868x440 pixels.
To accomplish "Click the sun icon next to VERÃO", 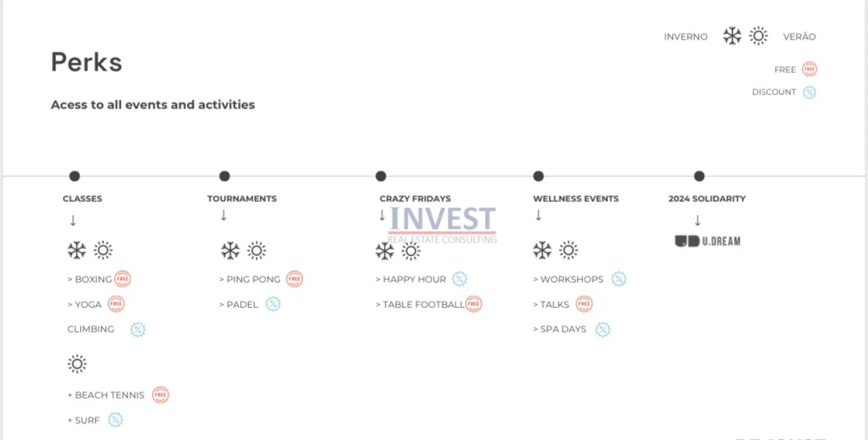I will coord(759,36).
